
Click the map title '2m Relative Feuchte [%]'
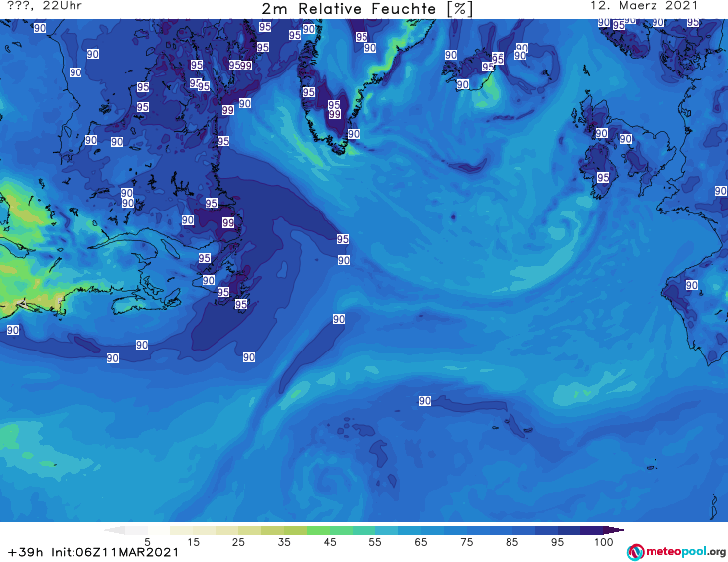click(x=366, y=9)
